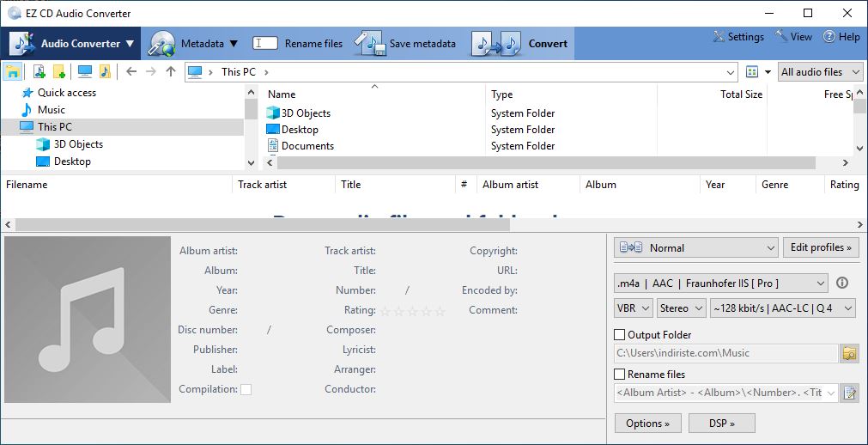Jump to This PC with monitor toolbar icon

pyautogui.click(x=85, y=71)
